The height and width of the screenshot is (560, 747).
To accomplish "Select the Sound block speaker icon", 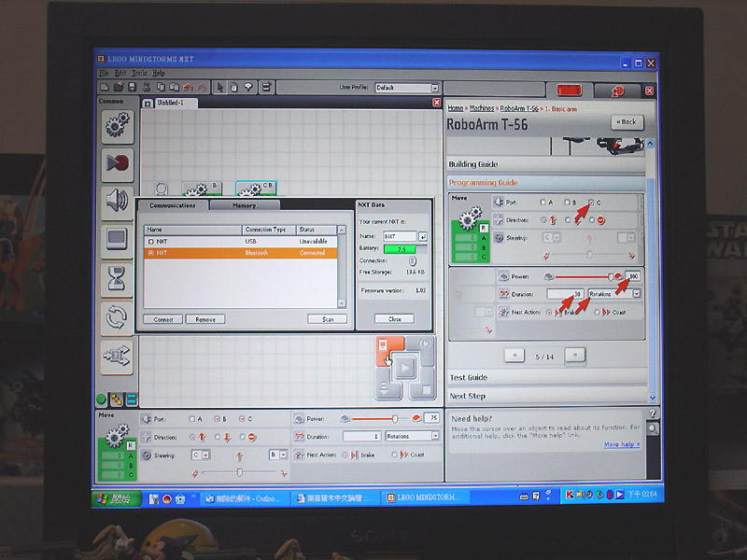I will [118, 203].
